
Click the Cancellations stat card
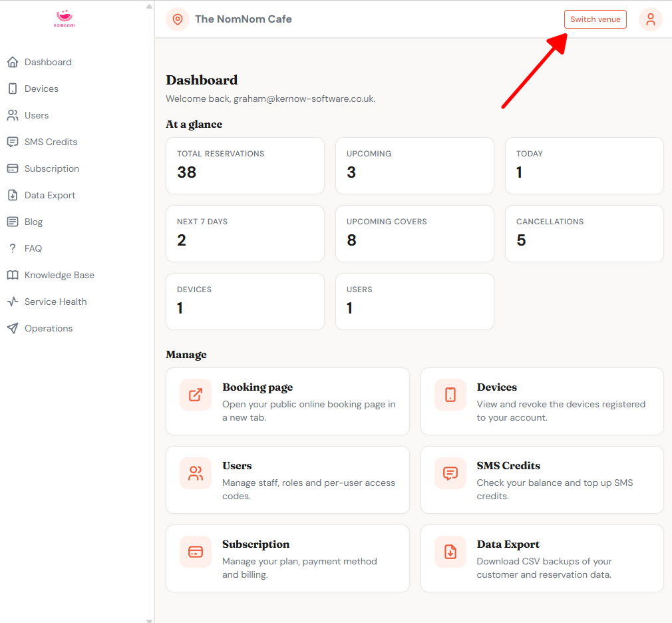(584, 234)
